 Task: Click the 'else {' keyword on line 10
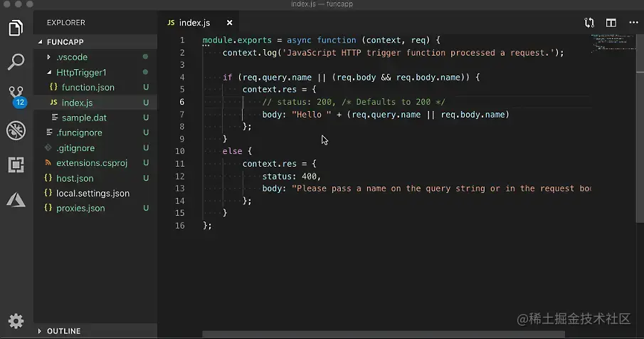tap(237, 151)
